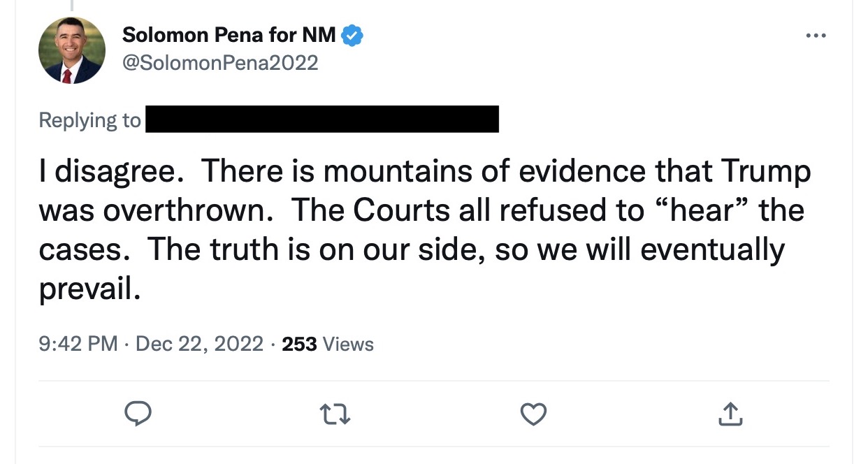Open the three-dot more options menu

coord(816,36)
